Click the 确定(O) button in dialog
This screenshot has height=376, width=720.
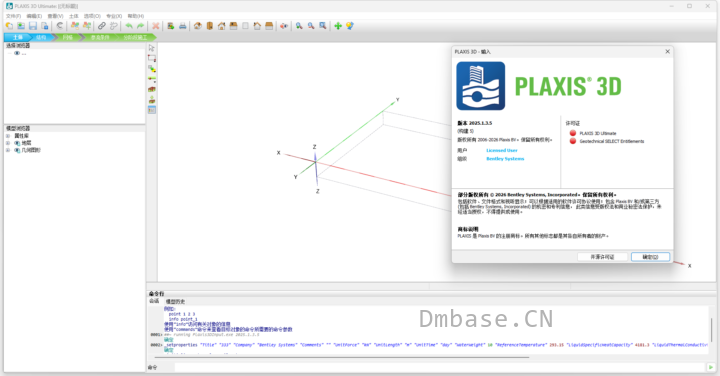650,257
